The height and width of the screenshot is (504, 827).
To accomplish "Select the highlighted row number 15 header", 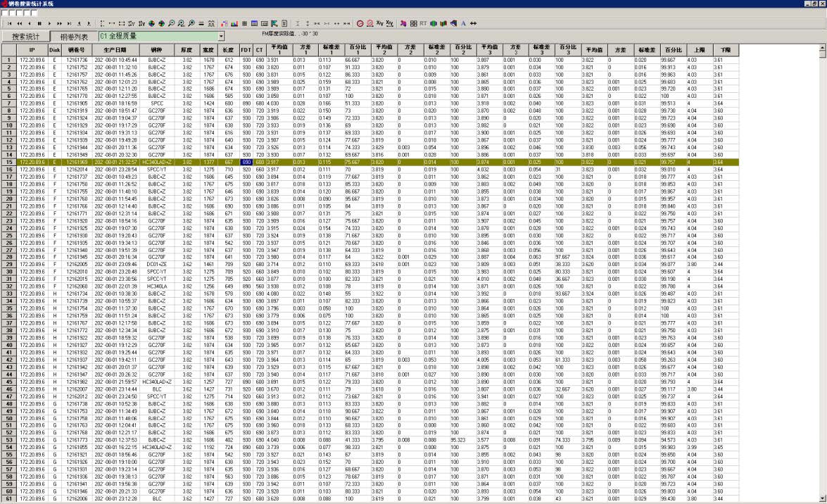I will click(x=8, y=162).
